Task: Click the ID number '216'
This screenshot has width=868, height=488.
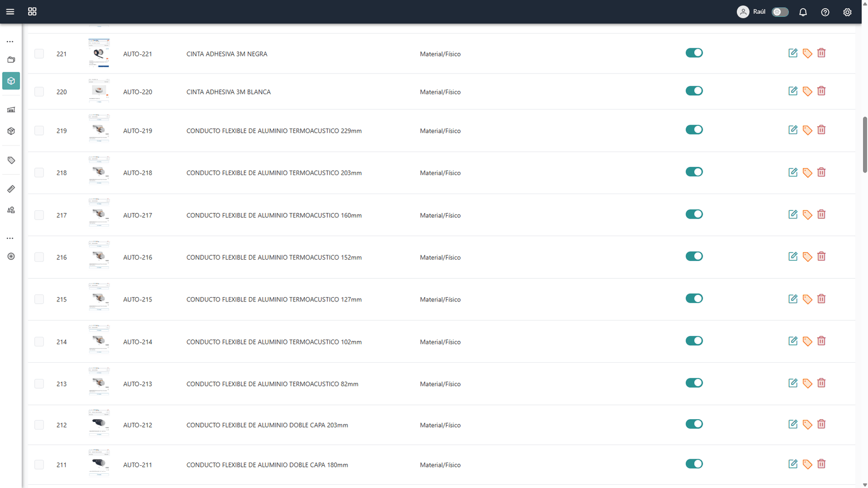Action: pyautogui.click(x=61, y=257)
